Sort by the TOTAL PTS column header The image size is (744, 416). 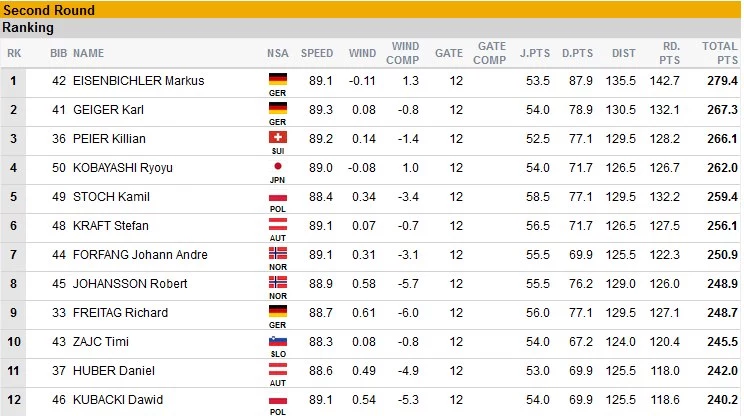click(x=720, y=53)
